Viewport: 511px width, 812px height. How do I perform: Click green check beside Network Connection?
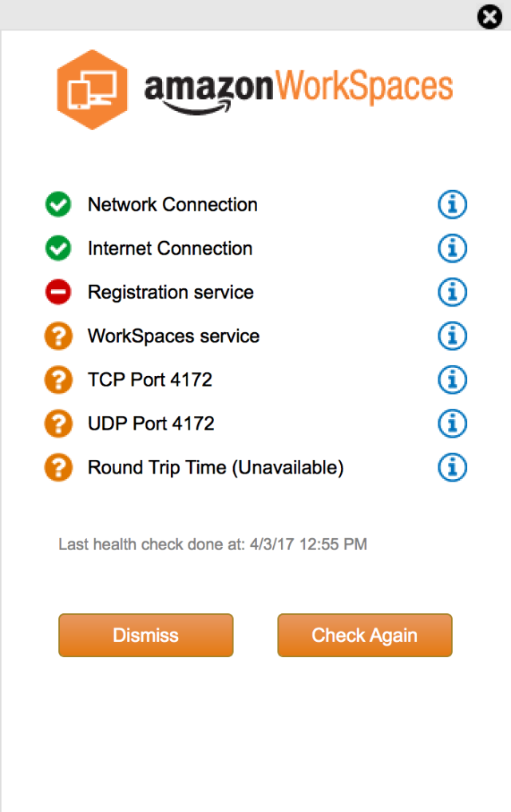58,205
